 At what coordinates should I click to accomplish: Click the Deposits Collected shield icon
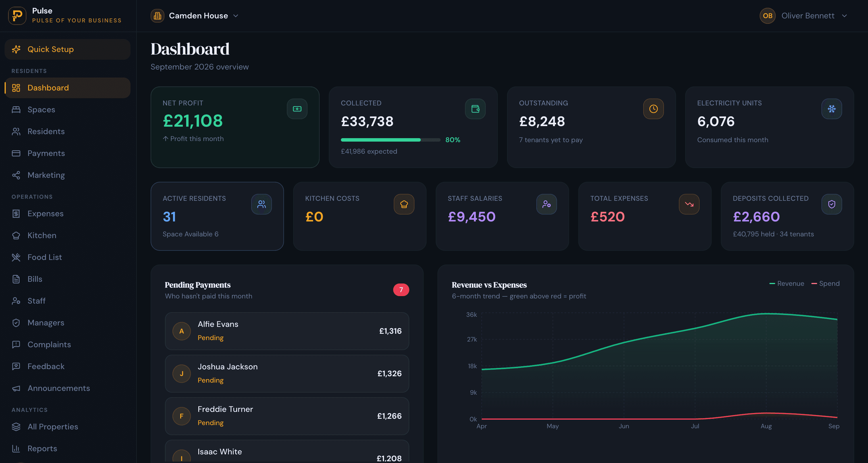tap(831, 204)
